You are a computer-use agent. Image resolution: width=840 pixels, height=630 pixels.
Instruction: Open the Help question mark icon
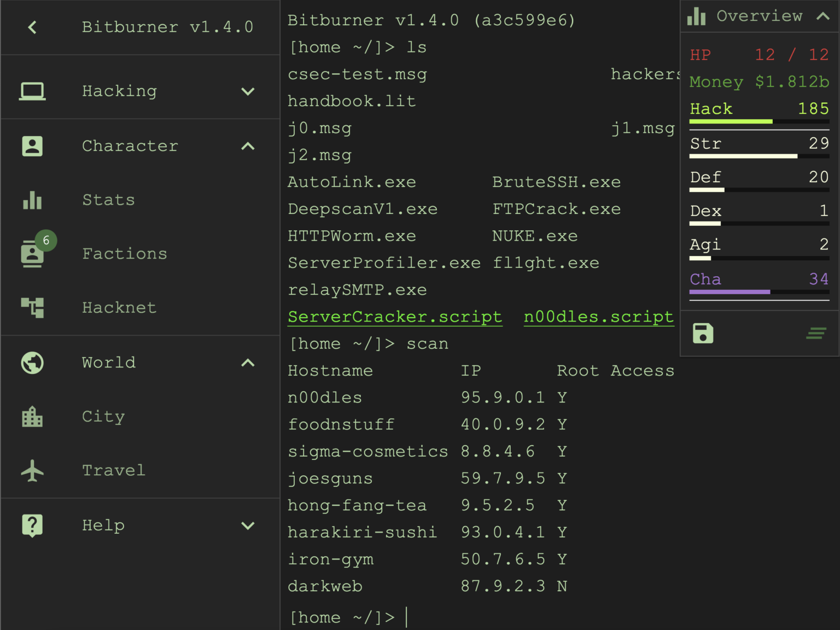click(32, 525)
